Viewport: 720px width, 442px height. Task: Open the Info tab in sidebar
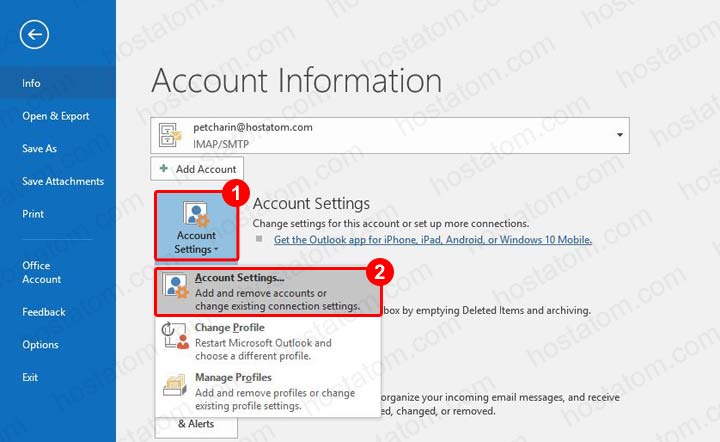tap(32, 84)
